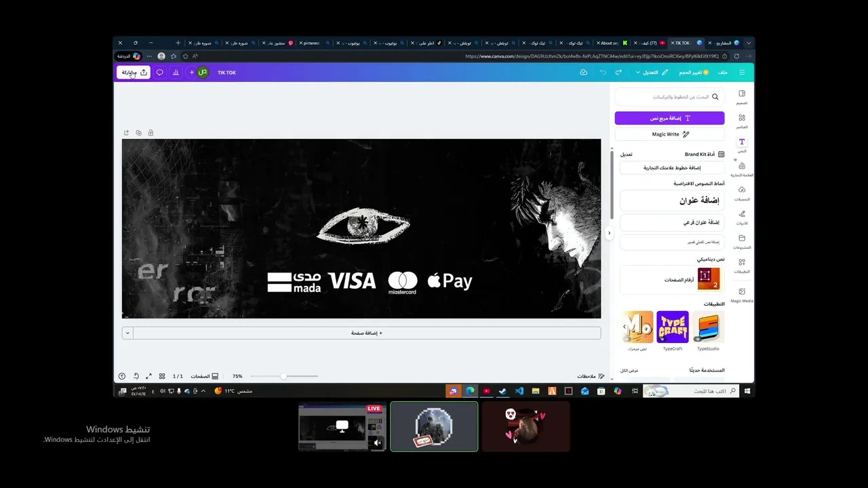Click the green user avatar

pos(203,73)
